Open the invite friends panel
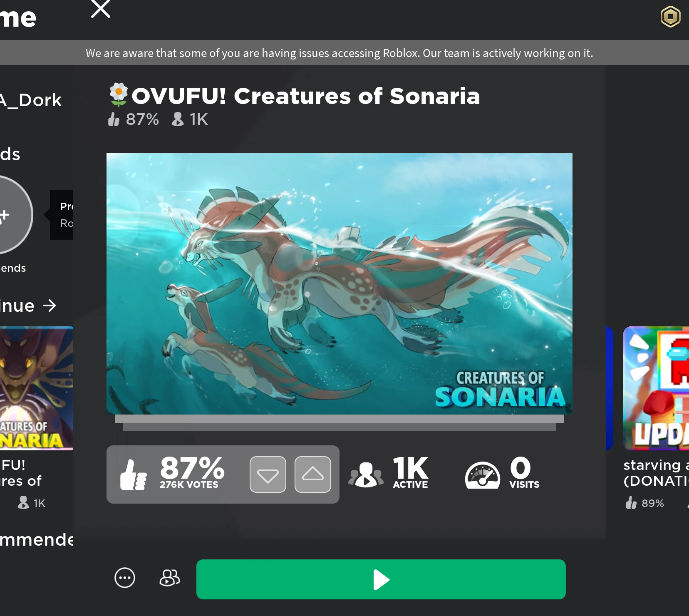689x616 pixels. [x=169, y=578]
